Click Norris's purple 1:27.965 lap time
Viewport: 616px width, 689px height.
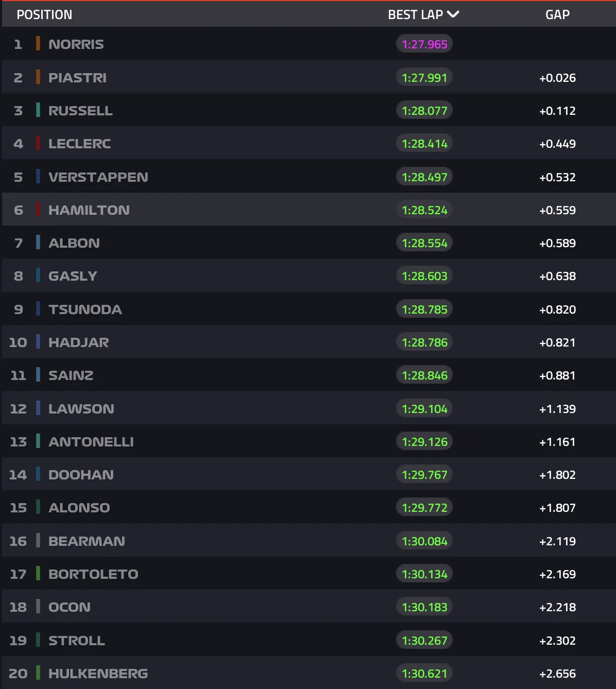pyautogui.click(x=424, y=44)
